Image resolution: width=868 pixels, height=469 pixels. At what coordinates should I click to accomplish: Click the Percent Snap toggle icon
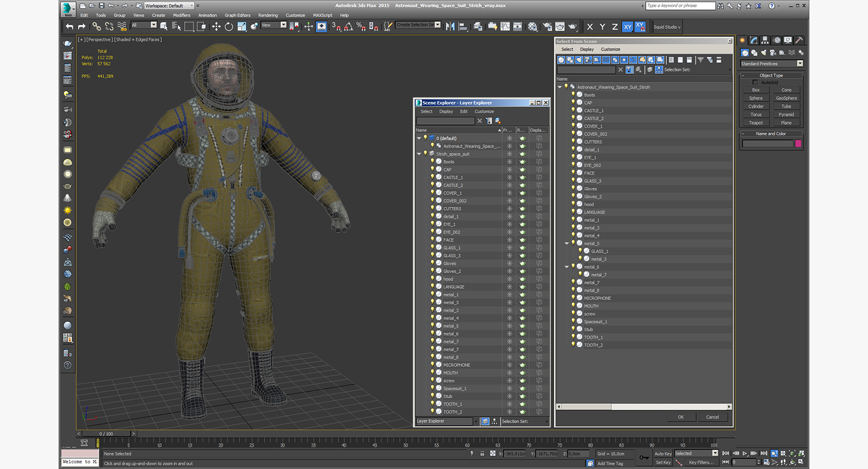click(x=361, y=26)
